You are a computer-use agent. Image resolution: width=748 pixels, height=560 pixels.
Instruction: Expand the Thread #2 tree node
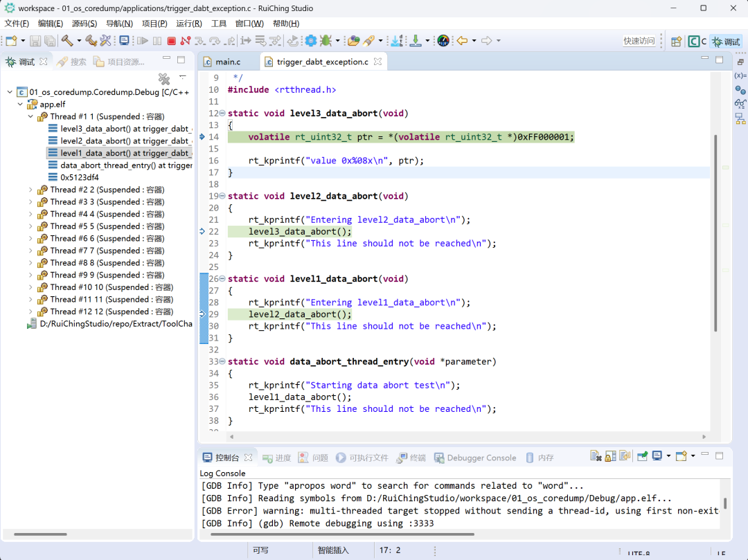[30, 190]
